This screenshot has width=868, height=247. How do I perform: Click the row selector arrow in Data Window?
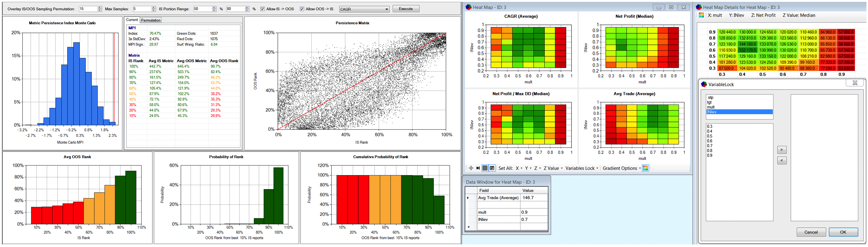pos(468,198)
